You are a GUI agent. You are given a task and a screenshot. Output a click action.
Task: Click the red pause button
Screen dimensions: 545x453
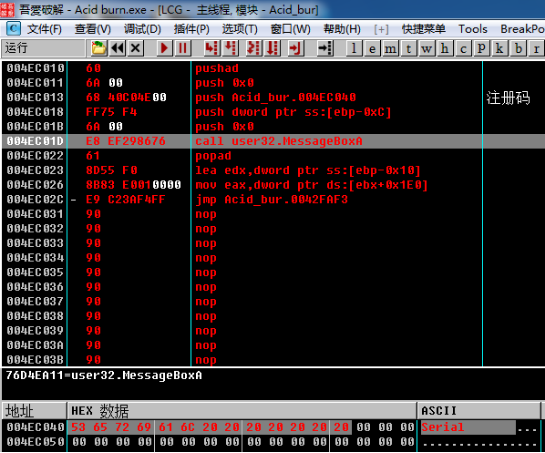click(182, 48)
